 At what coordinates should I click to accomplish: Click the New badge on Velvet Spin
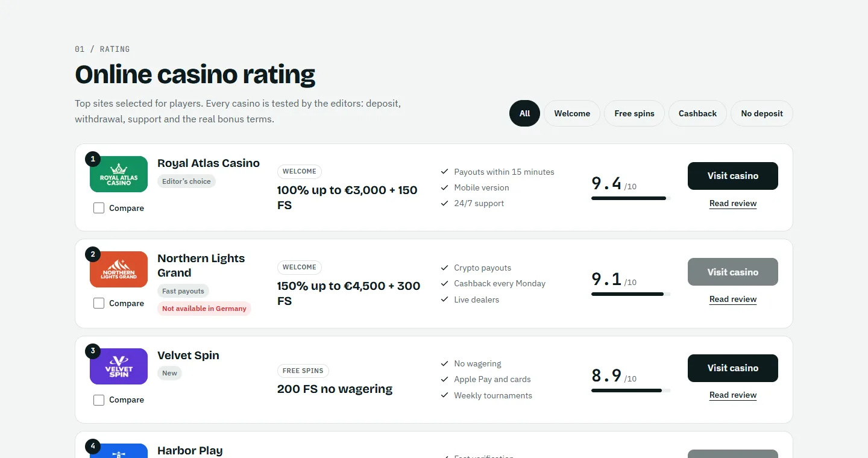click(169, 373)
